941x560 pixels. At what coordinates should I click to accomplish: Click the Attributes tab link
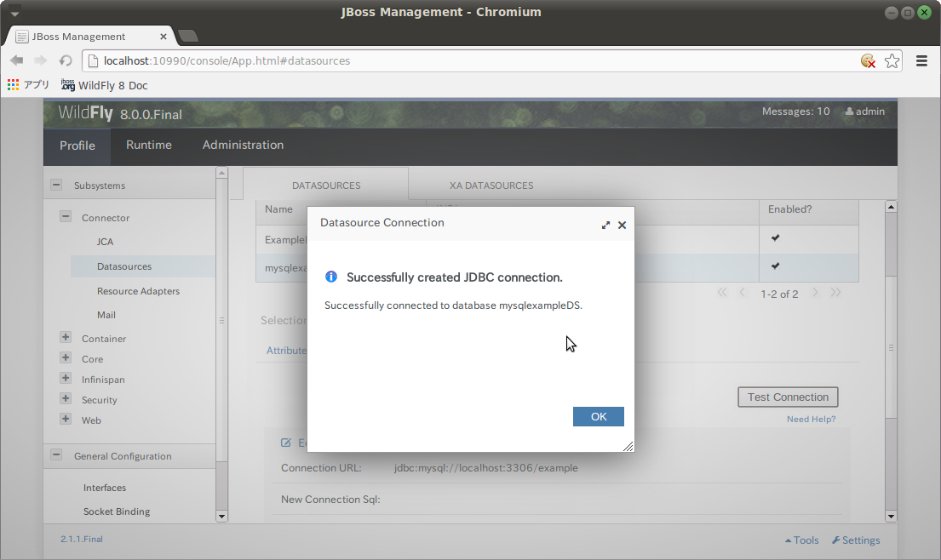coord(286,351)
